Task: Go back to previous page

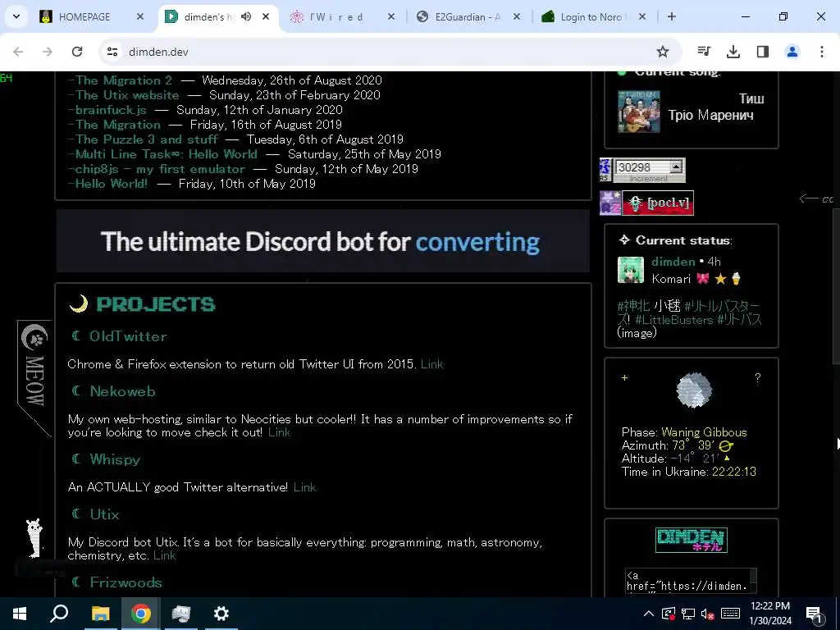Action: click(18, 52)
